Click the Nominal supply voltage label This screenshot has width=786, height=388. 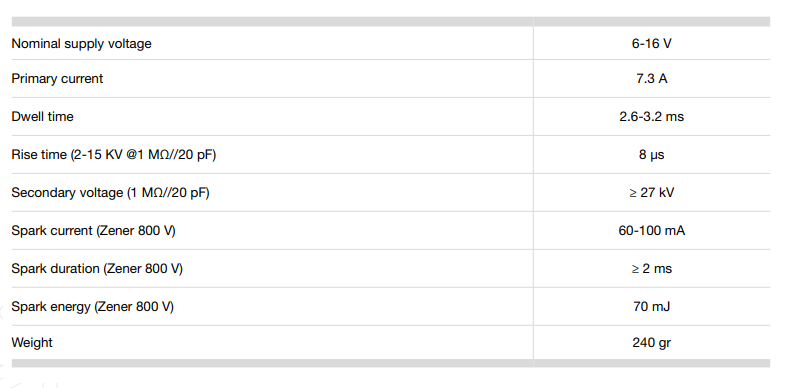(81, 44)
